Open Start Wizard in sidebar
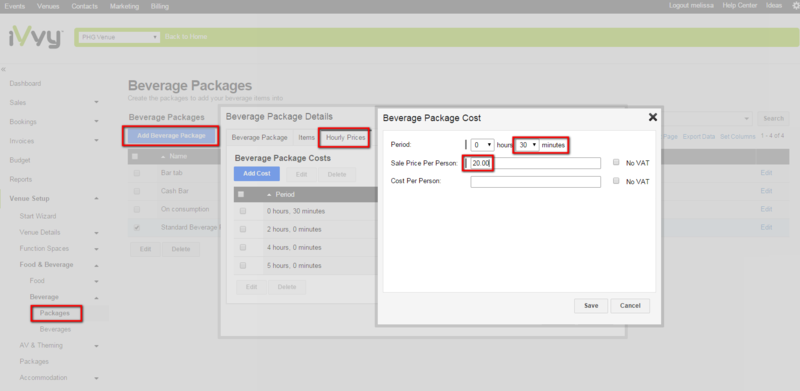The image size is (800, 391). tap(38, 216)
